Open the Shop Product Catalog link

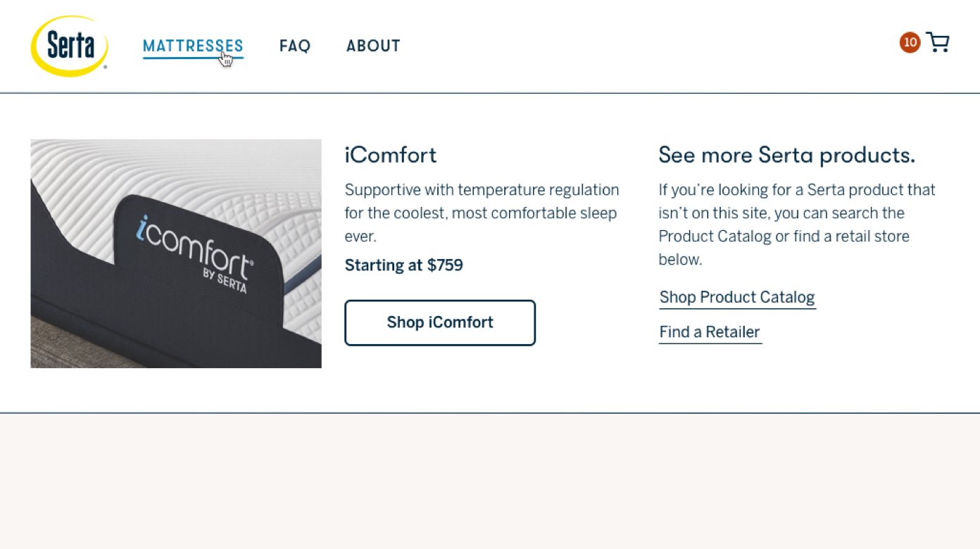[x=736, y=297]
